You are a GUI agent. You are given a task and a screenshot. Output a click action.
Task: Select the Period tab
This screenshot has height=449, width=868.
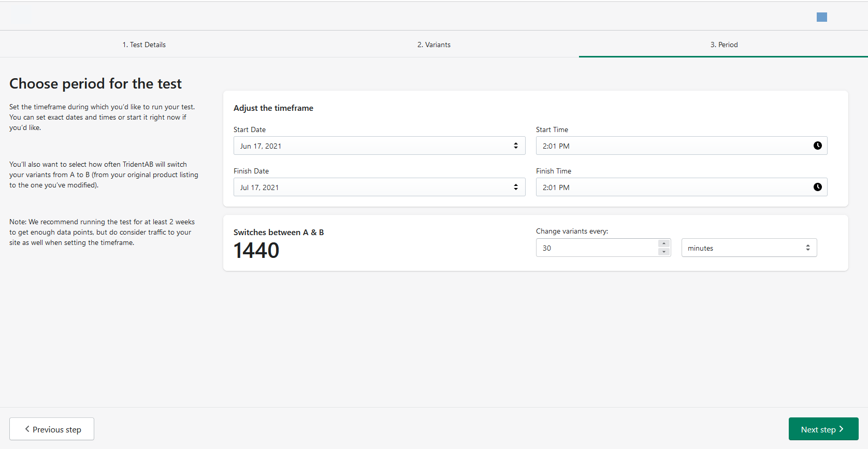click(724, 45)
